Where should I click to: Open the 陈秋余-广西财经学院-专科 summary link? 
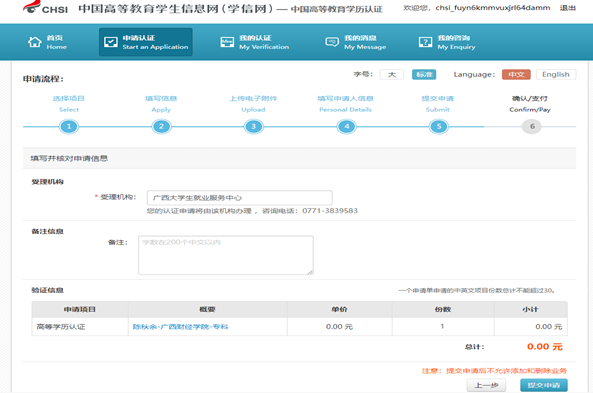(180, 327)
